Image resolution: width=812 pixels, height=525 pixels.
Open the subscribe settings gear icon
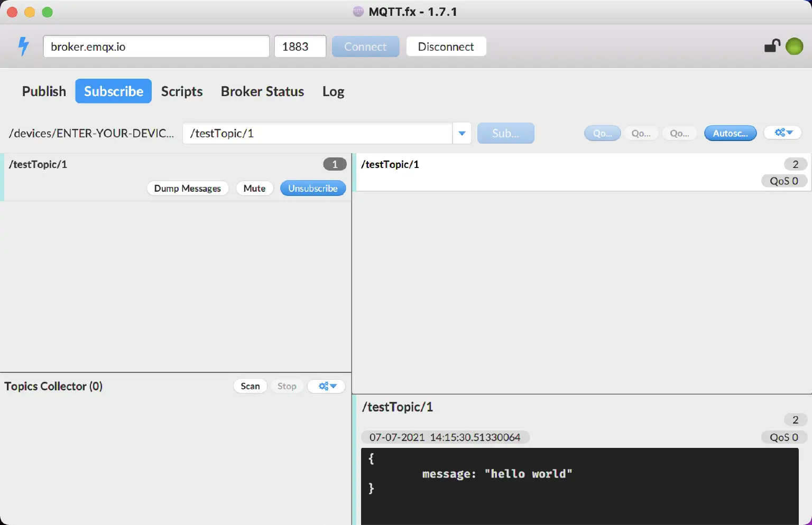click(782, 133)
